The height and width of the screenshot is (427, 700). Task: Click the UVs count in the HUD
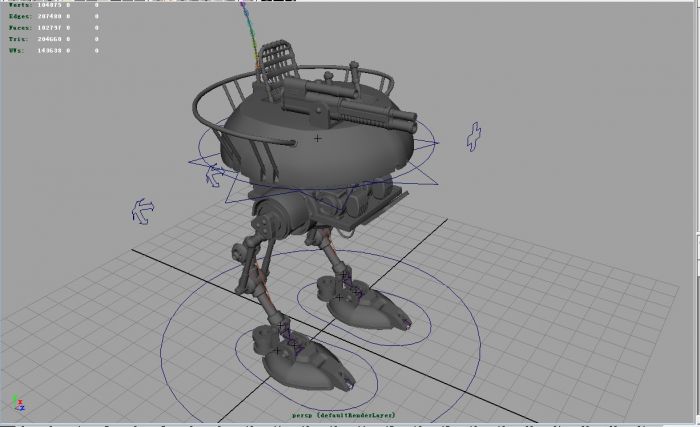(49, 51)
